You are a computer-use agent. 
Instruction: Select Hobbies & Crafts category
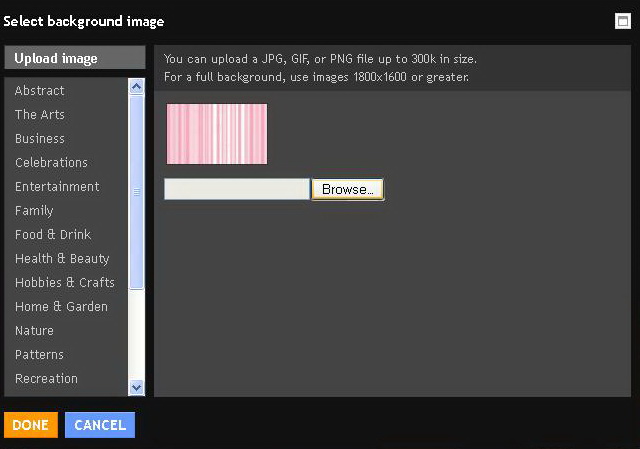coord(65,282)
